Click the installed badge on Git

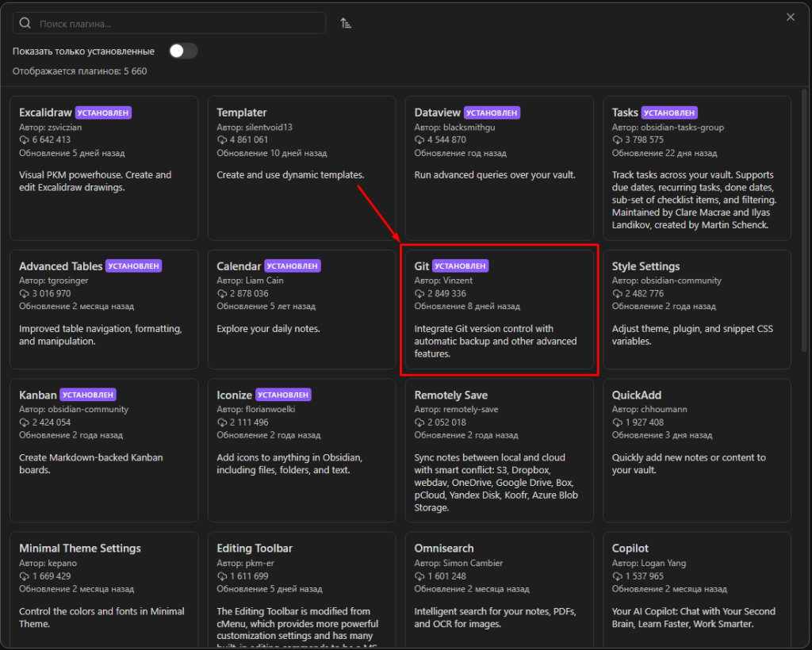[461, 266]
